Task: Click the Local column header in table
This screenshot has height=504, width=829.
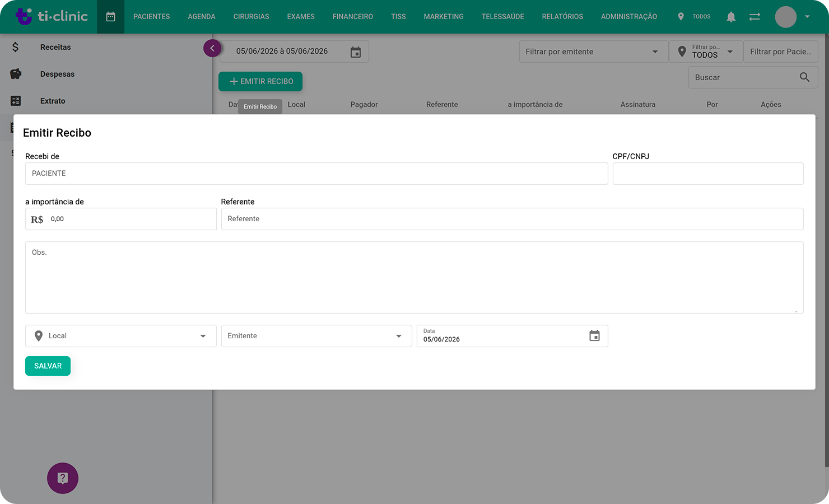Action: click(x=296, y=105)
